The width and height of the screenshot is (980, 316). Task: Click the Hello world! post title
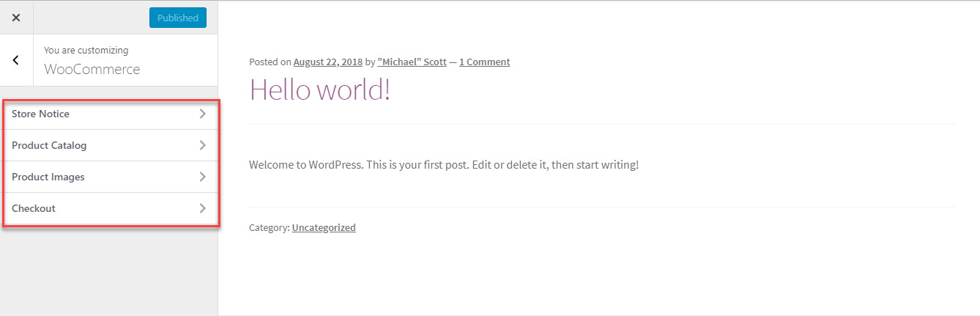[320, 89]
